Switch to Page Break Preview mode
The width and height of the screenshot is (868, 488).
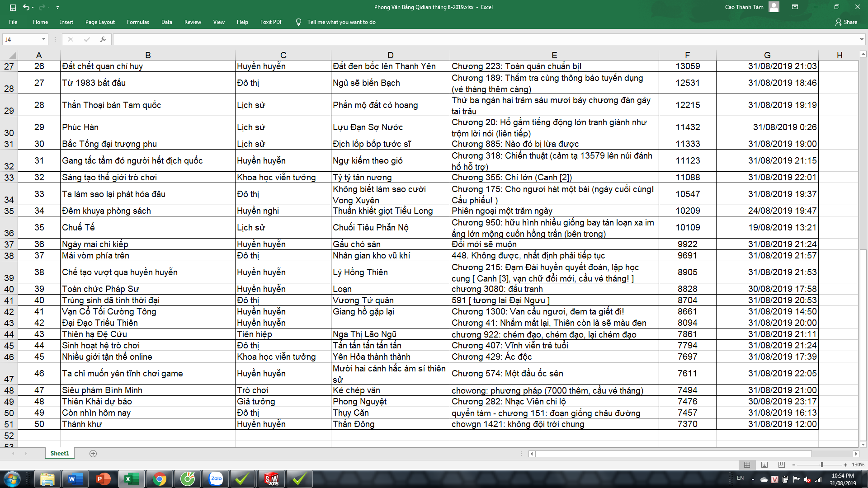[782, 465]
